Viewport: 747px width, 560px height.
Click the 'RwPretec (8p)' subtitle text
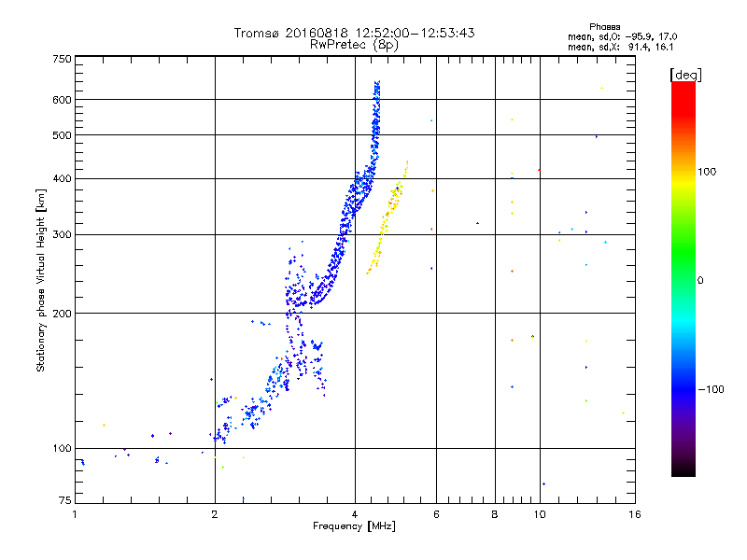[354, 45]
